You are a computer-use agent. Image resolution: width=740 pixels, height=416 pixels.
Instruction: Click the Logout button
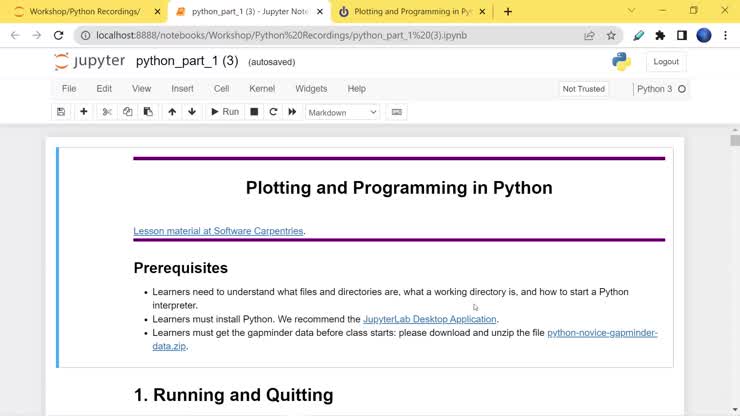[666, 62]
